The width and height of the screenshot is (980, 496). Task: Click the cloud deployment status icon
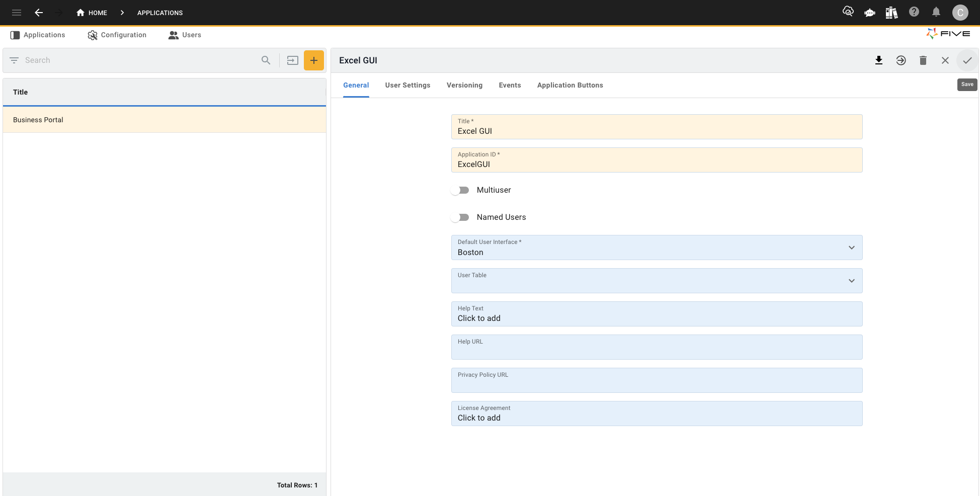point(848,11)
